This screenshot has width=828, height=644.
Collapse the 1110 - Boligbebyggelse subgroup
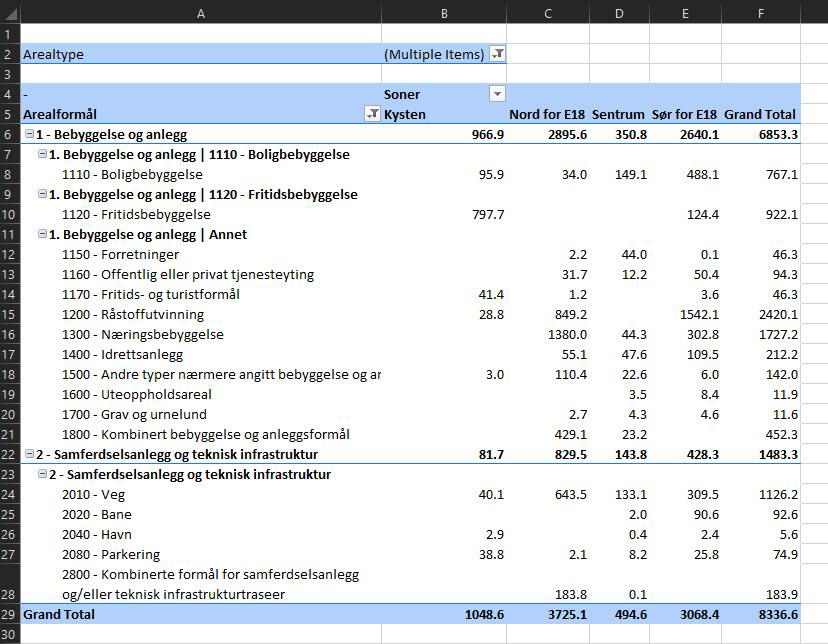tap(42, 154)
